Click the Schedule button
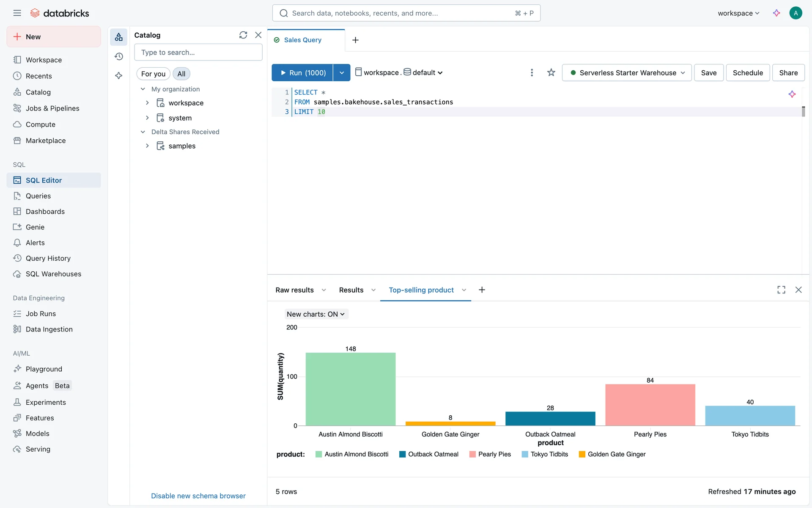 747,73
